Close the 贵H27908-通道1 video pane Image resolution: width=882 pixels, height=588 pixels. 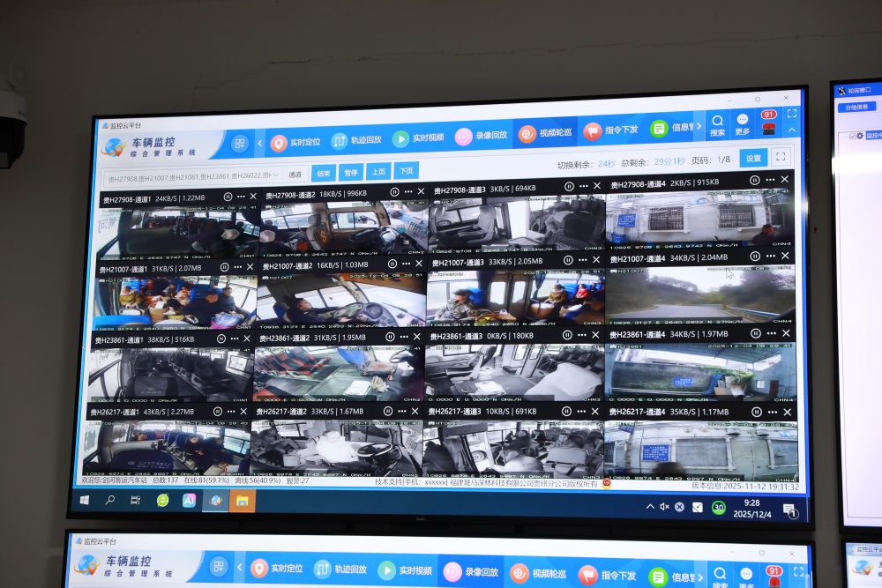(253, 196)
